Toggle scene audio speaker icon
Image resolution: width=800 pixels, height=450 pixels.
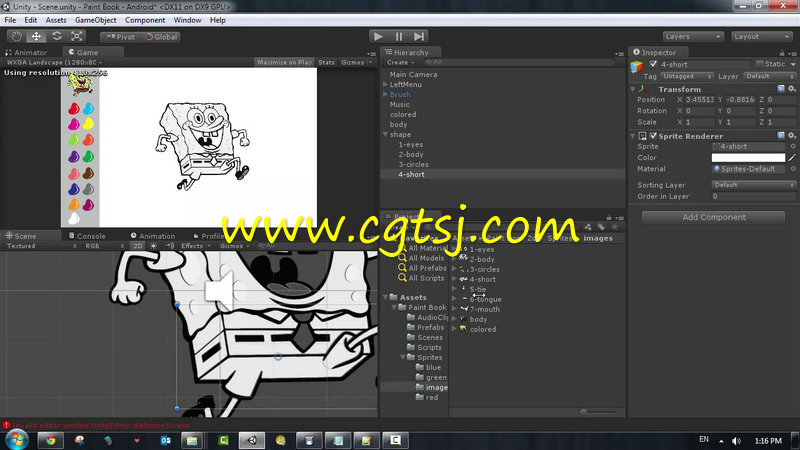tap(170, 246)
